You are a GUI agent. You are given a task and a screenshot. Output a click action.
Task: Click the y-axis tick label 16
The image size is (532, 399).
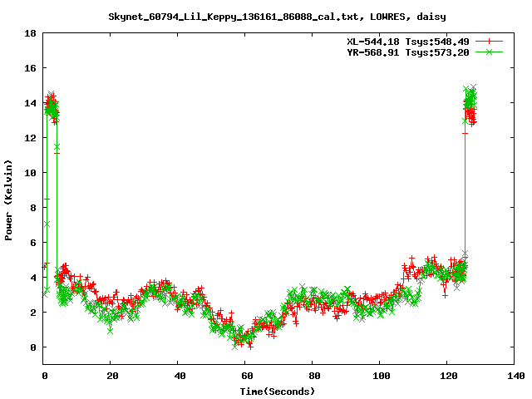30,68
